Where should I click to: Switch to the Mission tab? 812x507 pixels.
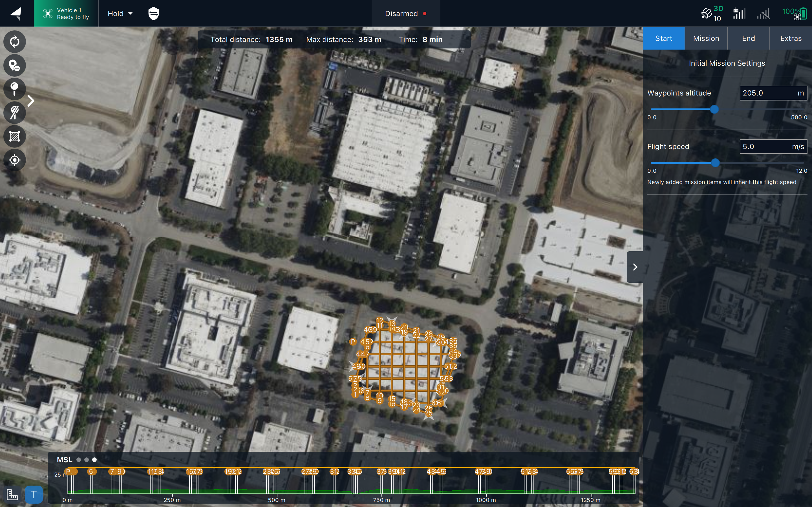[706, 38]
